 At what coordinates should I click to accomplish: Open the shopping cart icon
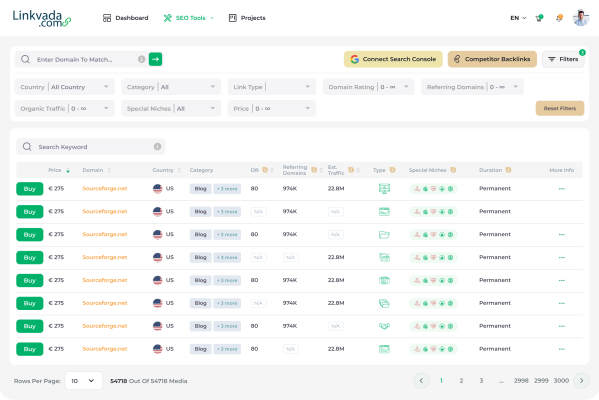pyautogui.click(x=539, y=18)
